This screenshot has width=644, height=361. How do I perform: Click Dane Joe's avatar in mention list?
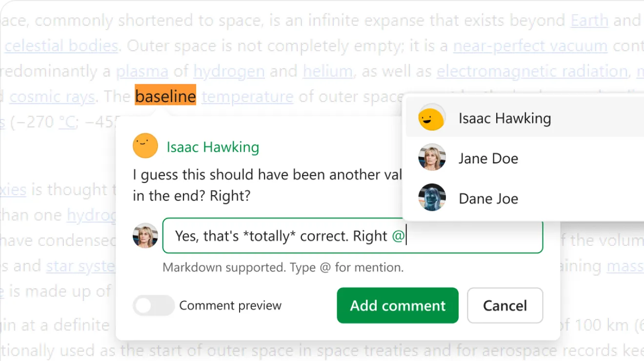click(432, 198)
